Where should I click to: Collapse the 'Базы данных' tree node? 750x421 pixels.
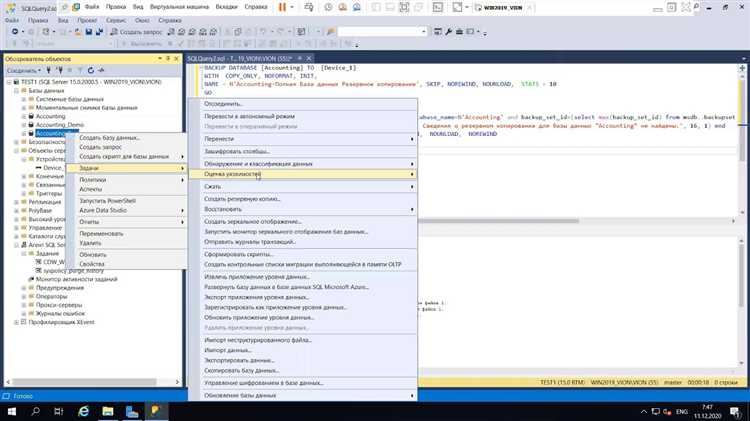click(x=17, y=90)
